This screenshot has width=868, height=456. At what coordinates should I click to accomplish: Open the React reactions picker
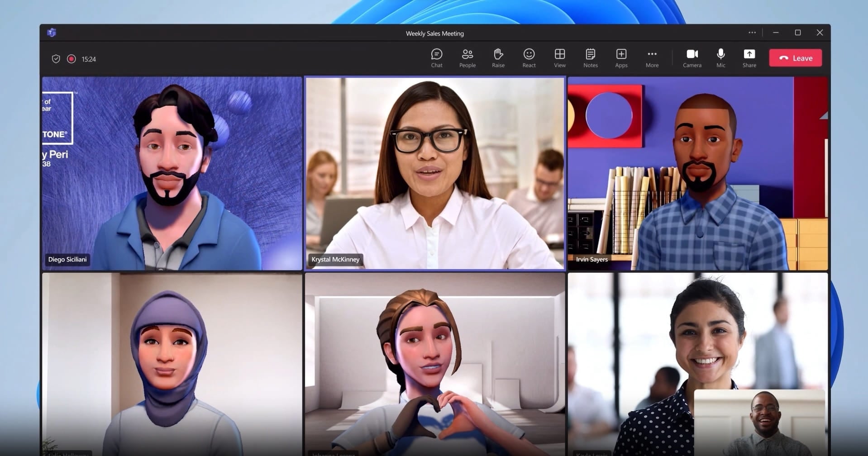tap(528, 57)
